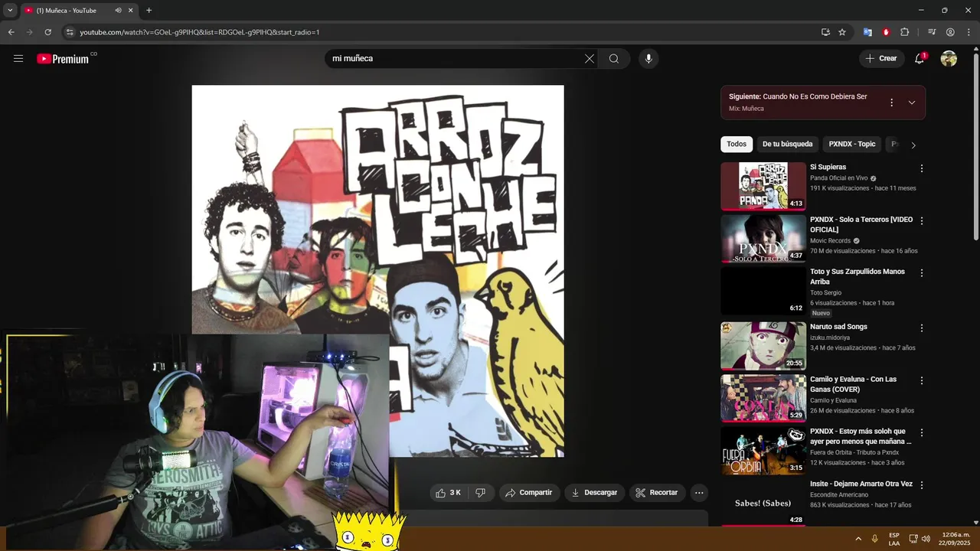Clear the search text with the X icon
The width and height of the screenshot is (980, 551).
(x=590, y=59)
